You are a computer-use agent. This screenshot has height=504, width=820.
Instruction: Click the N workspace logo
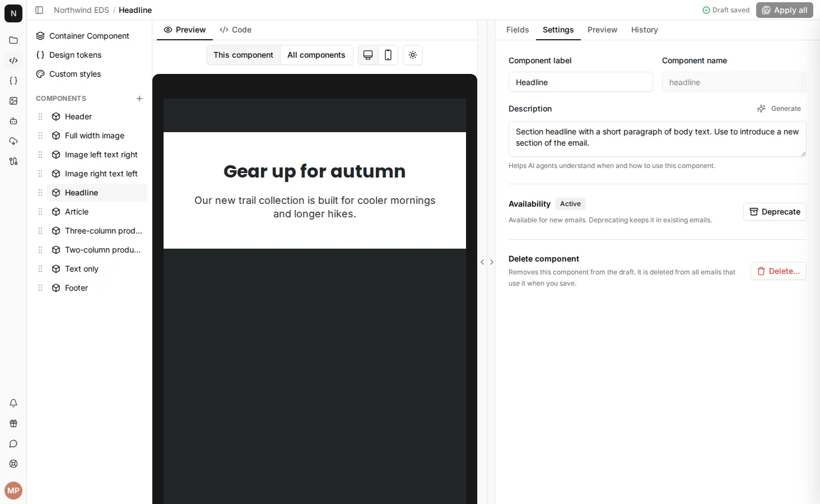(x=13, y=13)
